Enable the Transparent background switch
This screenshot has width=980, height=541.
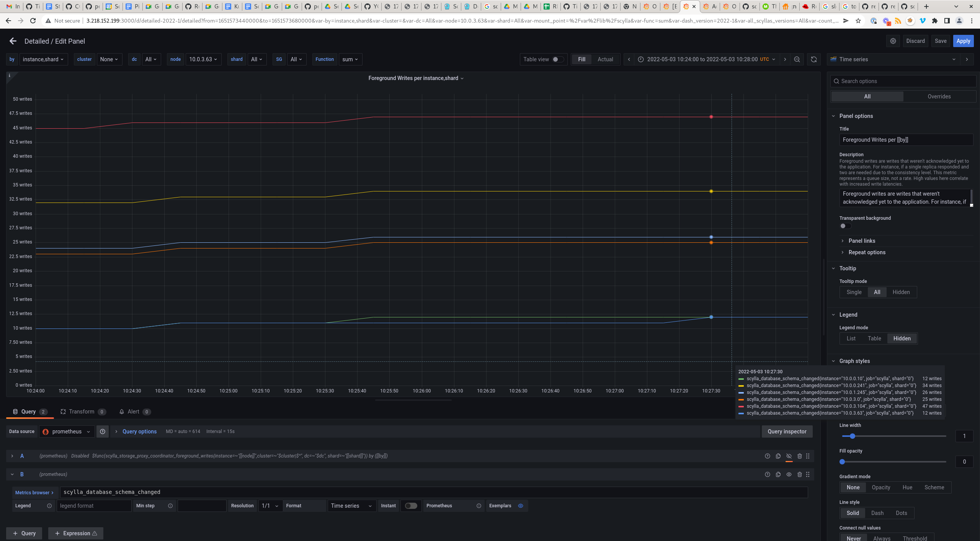point(845,226)
